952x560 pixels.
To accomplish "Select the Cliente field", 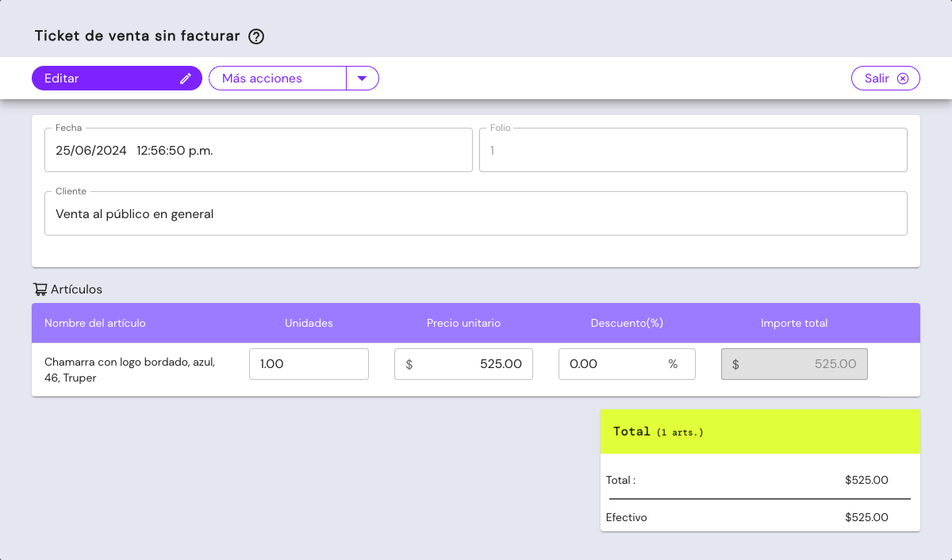I will point(475,213).
